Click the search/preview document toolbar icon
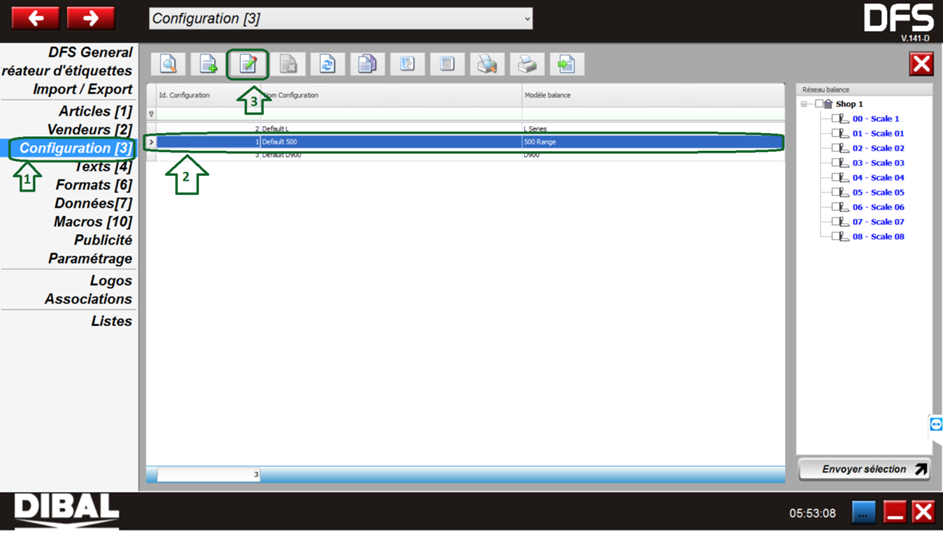The image size is (943, 545). click(168, 64)
